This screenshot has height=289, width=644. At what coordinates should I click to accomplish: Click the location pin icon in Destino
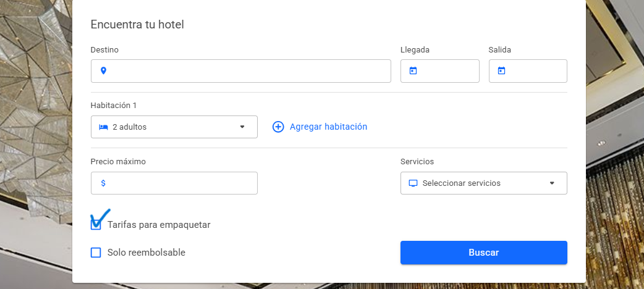tap(103, 71)
